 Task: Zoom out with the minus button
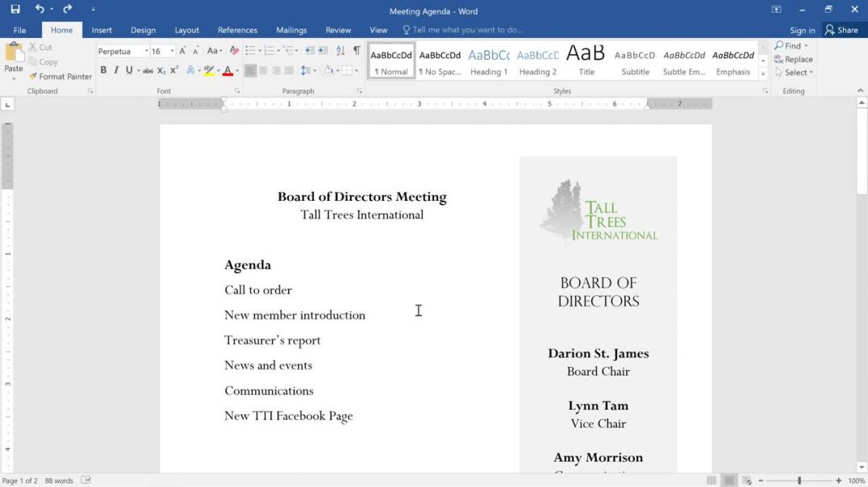pyautogui.click(x=761, y=481)
